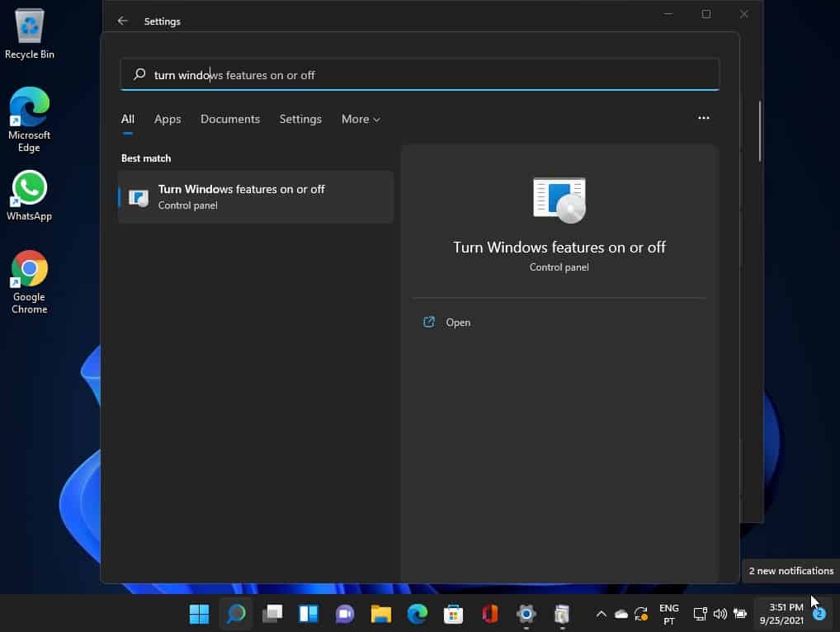Switch to the Apps search tab
Viewport: 840px width, 632px height.
coord(168,119)
